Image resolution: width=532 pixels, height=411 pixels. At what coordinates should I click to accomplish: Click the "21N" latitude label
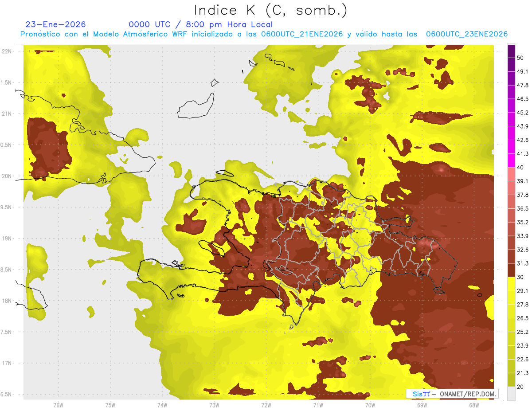coord(7,114)
